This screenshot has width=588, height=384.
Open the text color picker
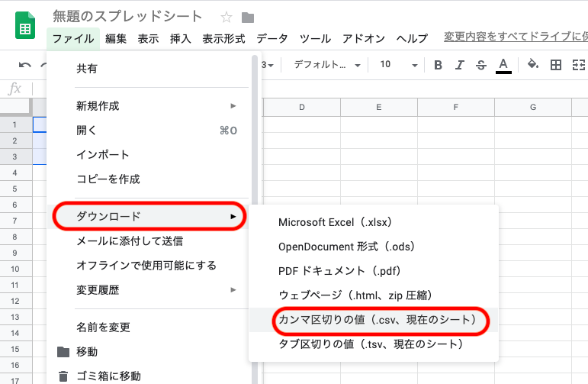503,66
